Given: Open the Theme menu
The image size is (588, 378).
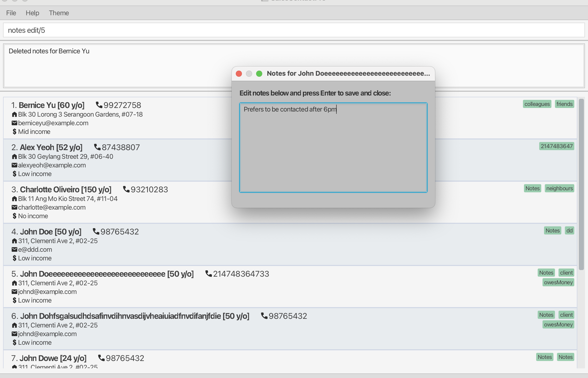Looking at the screenshot, I should pyautogui.click(x=59, y=12).
